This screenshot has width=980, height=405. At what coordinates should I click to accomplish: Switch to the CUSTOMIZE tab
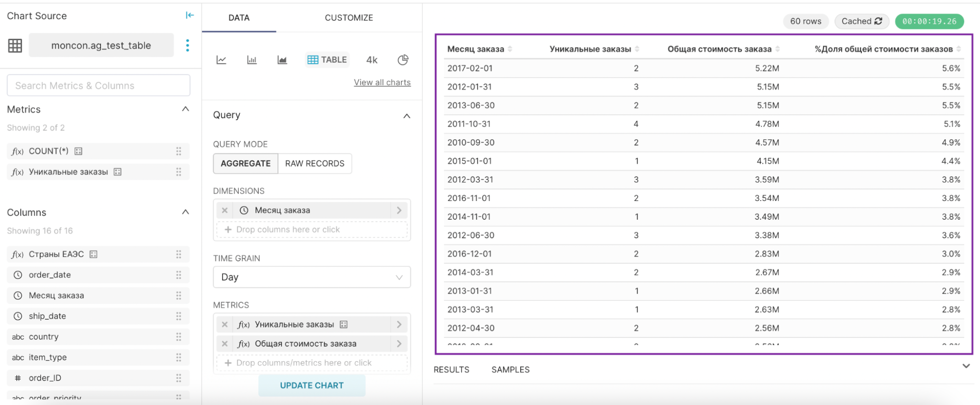point(349,18)
